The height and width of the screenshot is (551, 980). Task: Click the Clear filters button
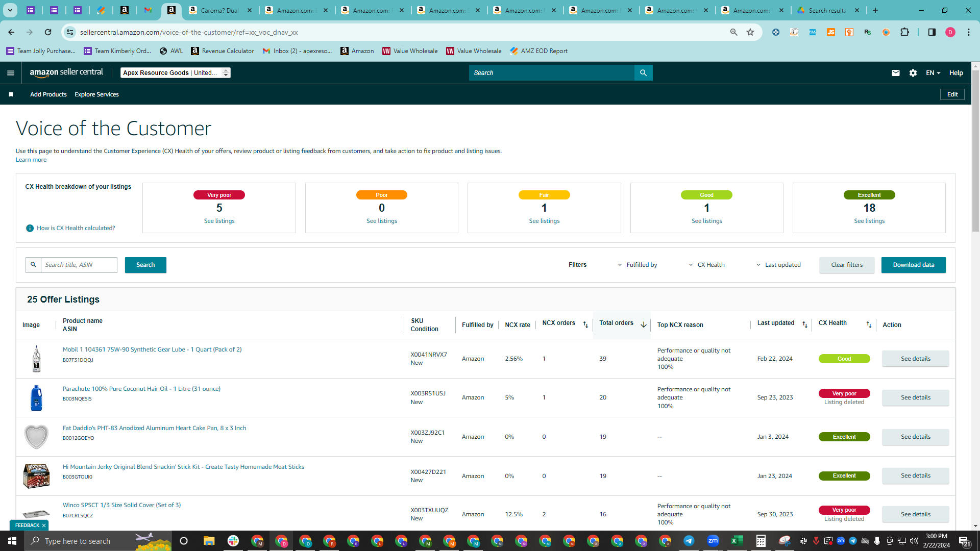pos(847,265)
